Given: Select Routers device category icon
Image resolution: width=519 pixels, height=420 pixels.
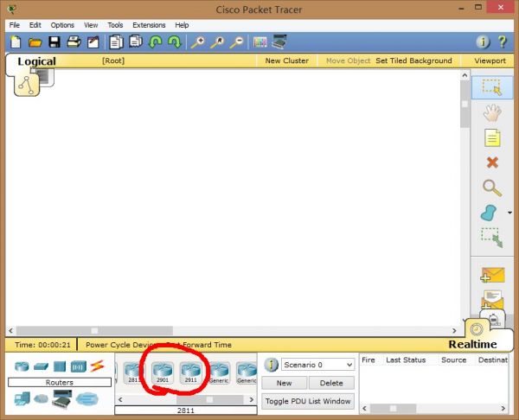Looking at the screenshot, I should coord(22,366).
